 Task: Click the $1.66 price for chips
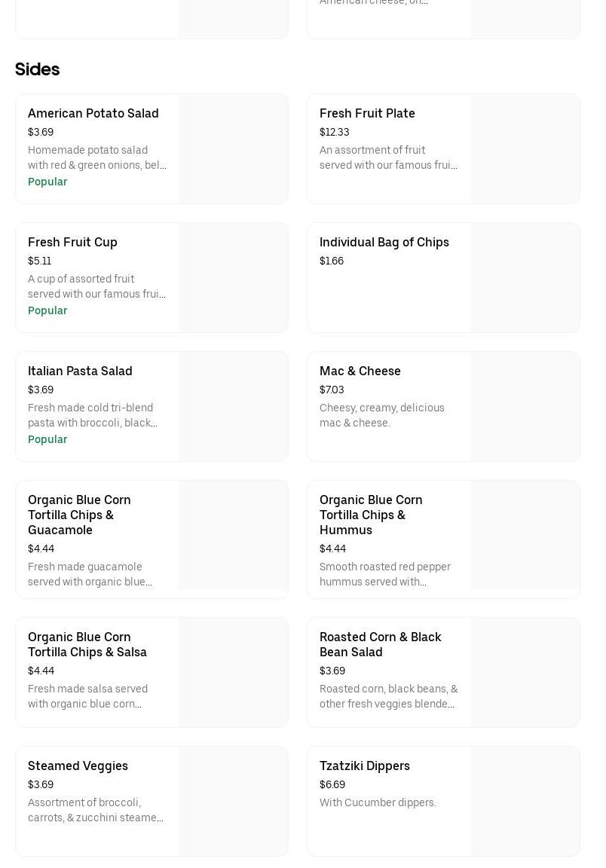click(x=331, y=261)
